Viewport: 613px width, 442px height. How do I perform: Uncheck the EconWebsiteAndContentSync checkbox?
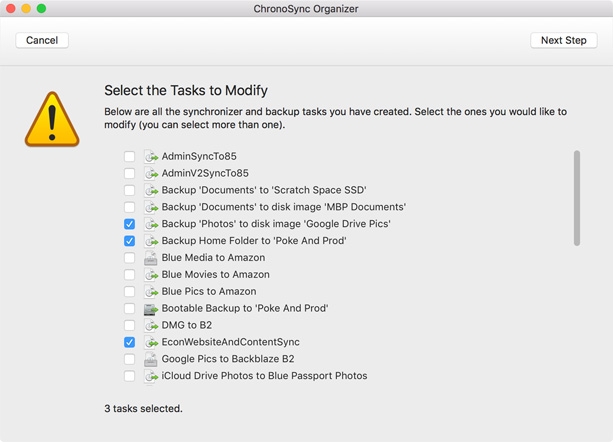point(129,342)
